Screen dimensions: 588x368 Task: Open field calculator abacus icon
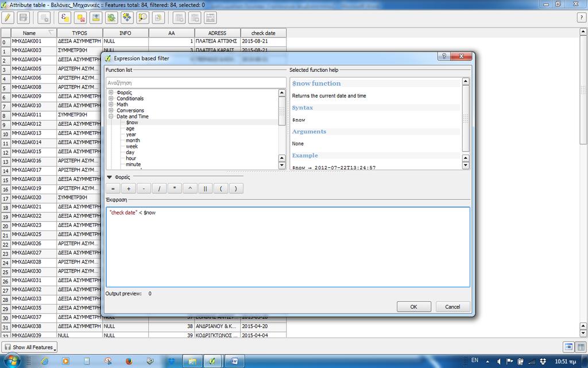(210, 18)
